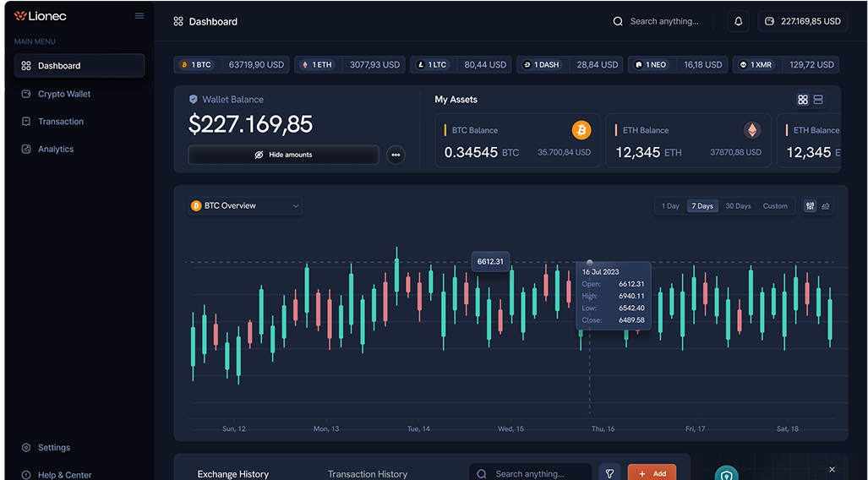Image resolution: width=868 pixels, height=480 pixels.
Task: Click the Analytics chart sidebar icon
Action: pos(26,149)
